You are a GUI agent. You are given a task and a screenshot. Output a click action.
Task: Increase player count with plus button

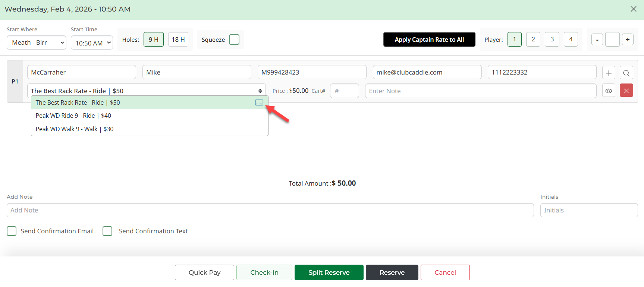click(628, 40)
